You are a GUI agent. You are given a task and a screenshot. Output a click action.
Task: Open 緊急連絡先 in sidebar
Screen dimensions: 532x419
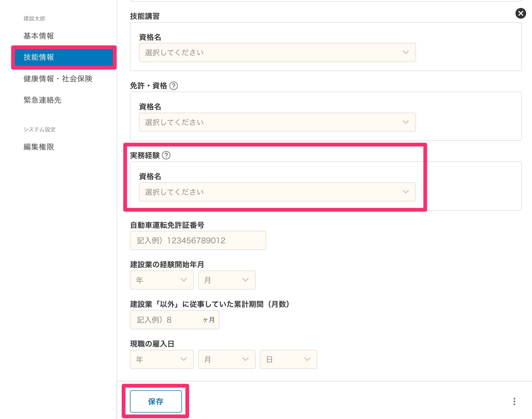[43, 100]
